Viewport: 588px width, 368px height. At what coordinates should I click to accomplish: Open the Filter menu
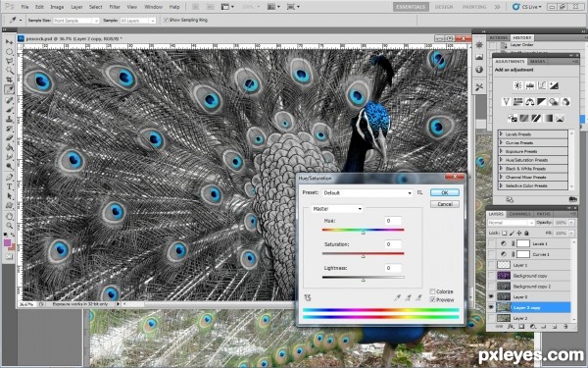tap(115, 7)
